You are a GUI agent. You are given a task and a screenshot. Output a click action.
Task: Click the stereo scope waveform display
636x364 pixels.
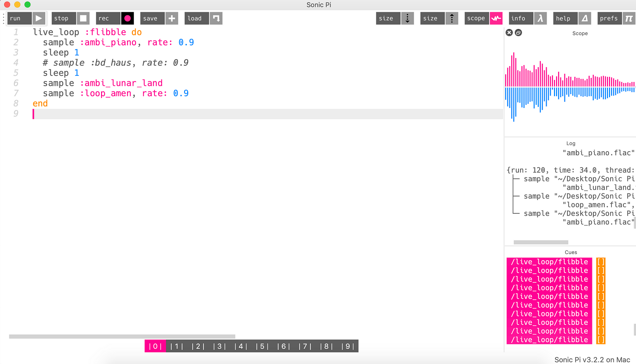tap(570, 87)
